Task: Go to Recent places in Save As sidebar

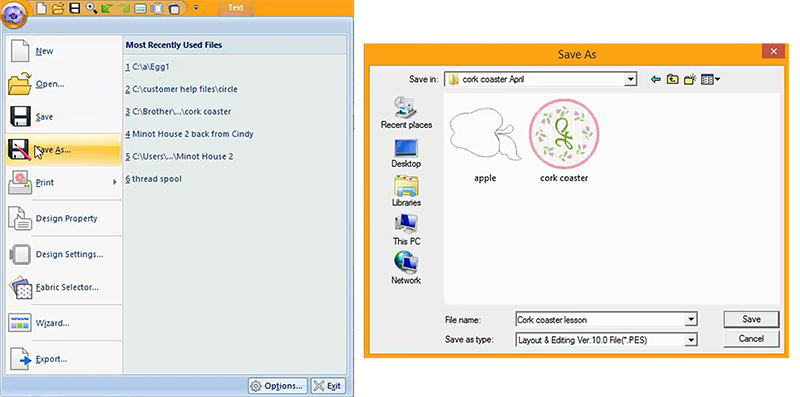Action: tap(406, 113)
